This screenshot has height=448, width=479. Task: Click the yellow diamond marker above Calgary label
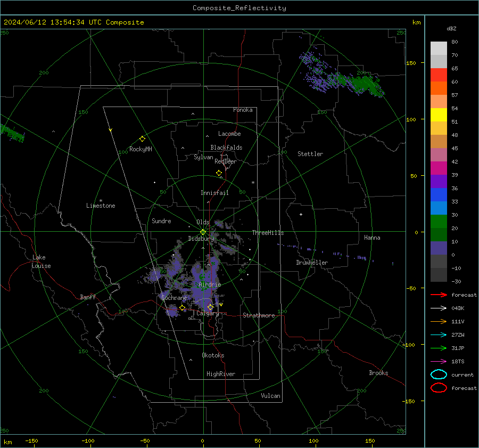pos(210,307)
